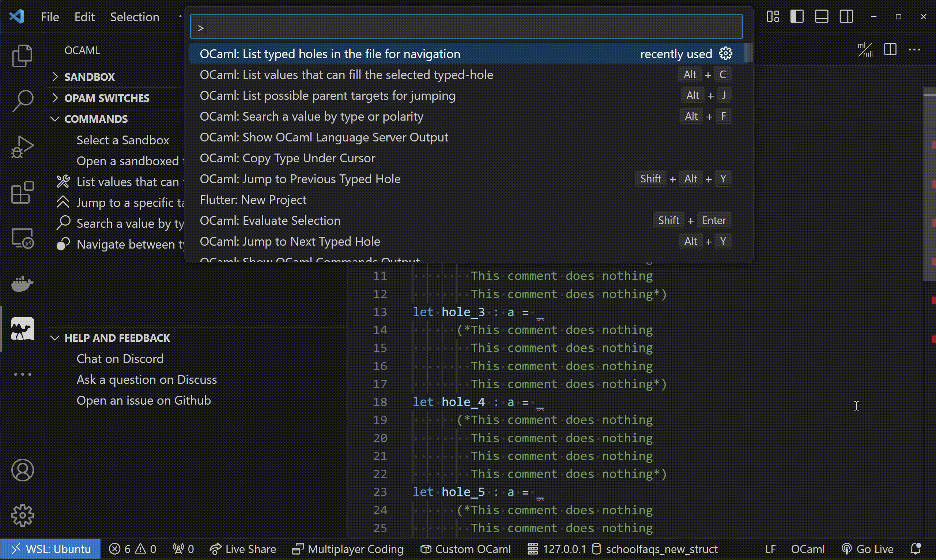Screen dimensions: 936x560
Task: Select OCaml Evaluate Selection command
Action: click(270, 220)
